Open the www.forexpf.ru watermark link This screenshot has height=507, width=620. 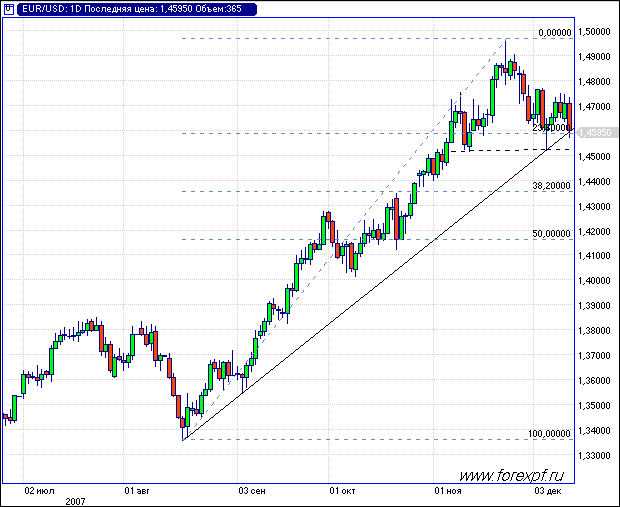pyautogui.click(x=512, y=476)
